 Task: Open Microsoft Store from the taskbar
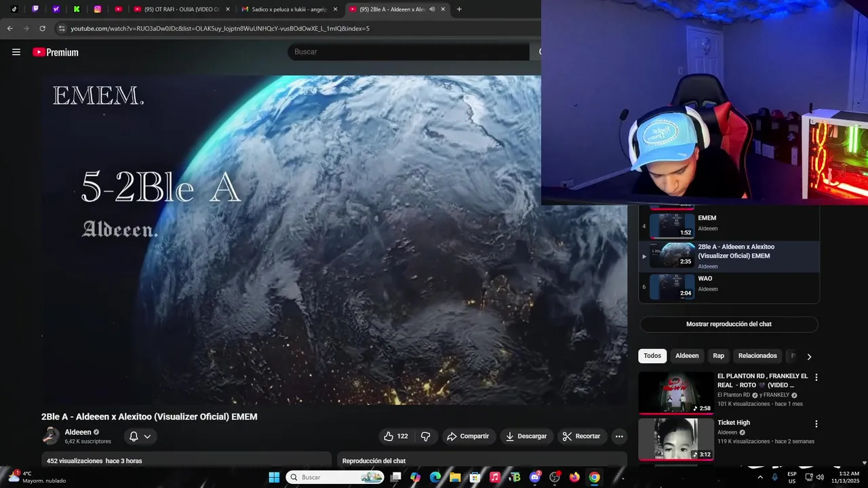coord(475,477)
